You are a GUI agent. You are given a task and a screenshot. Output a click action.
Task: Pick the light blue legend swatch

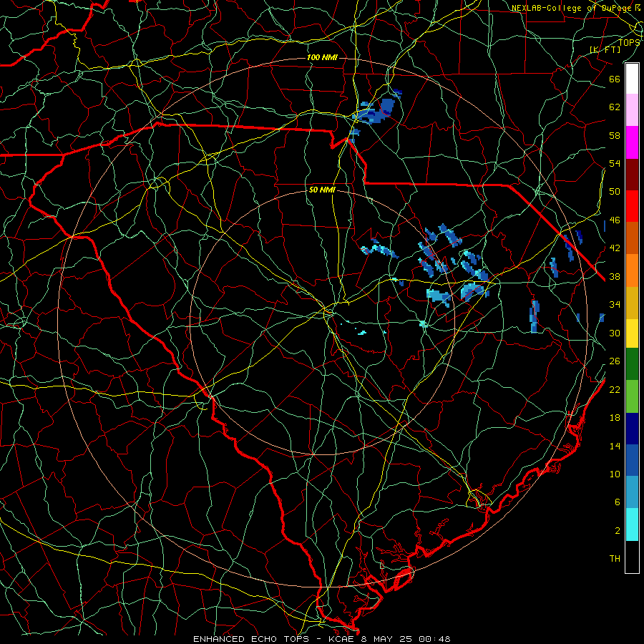click(632, 492)
